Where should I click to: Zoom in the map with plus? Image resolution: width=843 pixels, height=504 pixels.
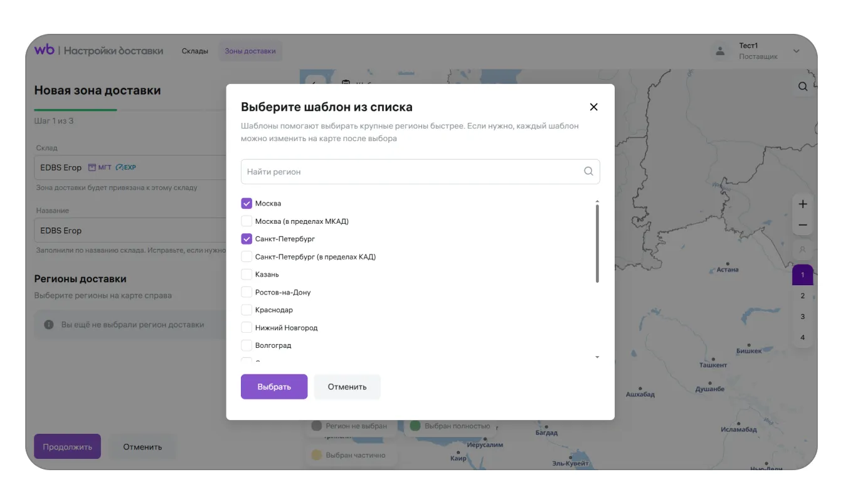coord(803,204)
